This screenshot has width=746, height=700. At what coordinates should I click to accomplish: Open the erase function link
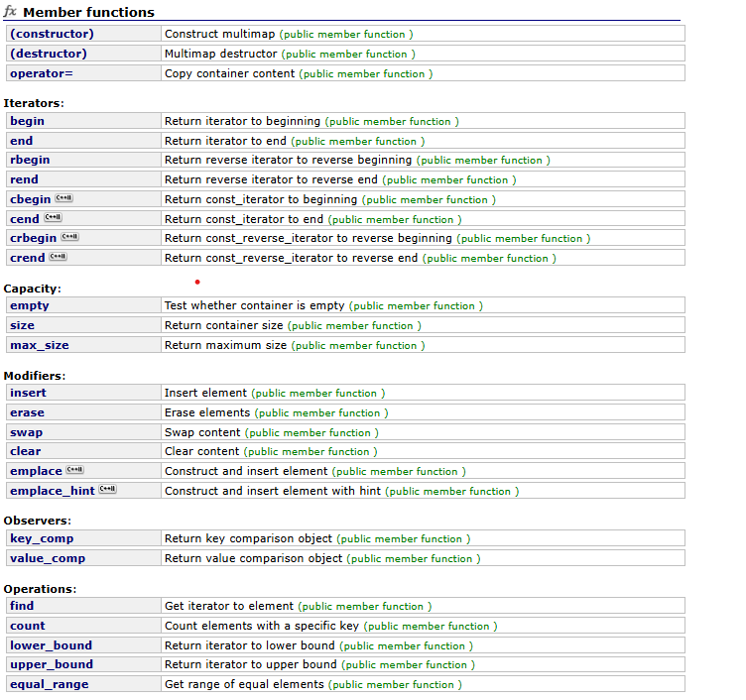coord(27,412)
